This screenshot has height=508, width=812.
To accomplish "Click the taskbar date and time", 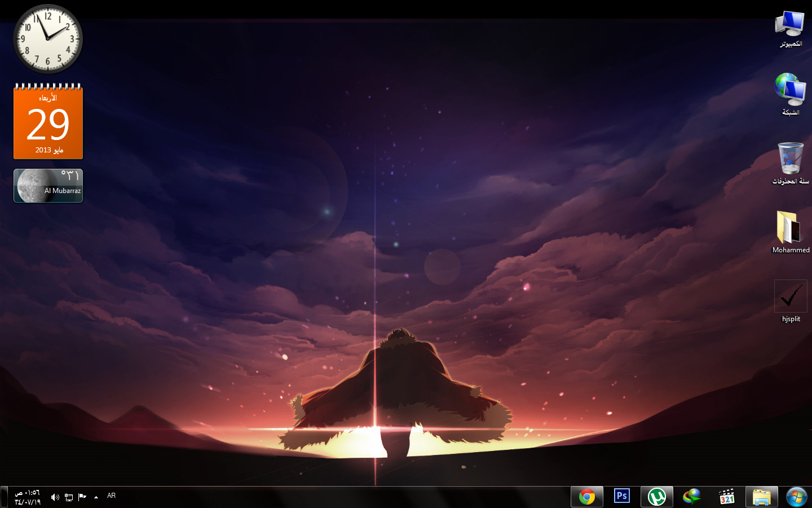I will [28, 497].
